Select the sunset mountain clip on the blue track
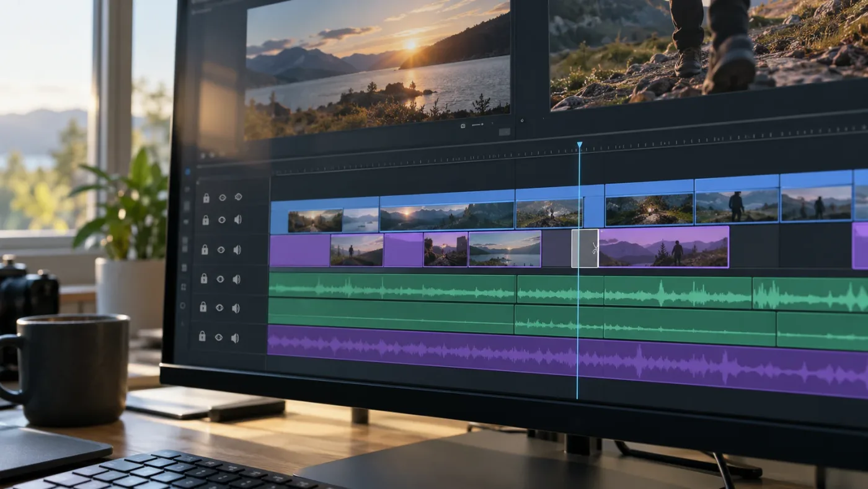Viewport: 868px width, 489px height. coord(446,211)
